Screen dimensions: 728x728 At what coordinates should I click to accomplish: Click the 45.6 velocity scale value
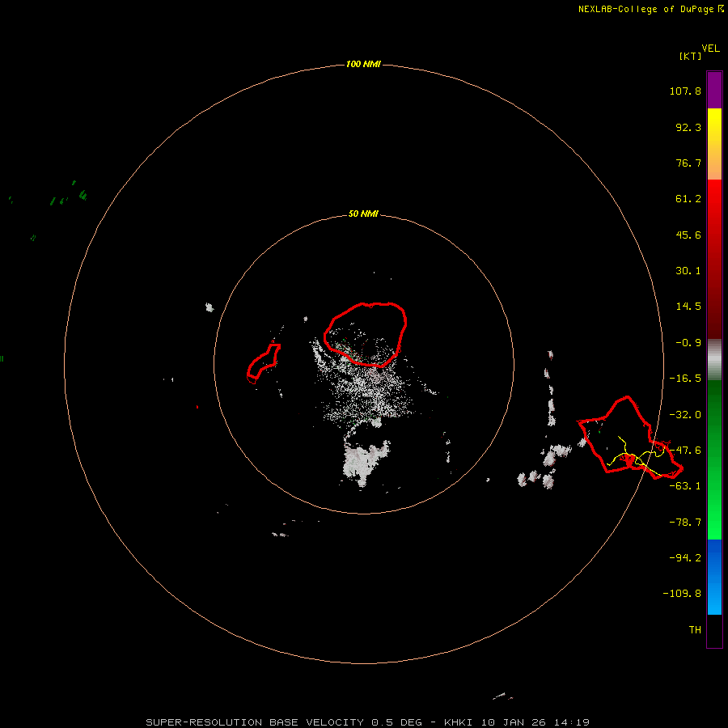click(688, 235)
